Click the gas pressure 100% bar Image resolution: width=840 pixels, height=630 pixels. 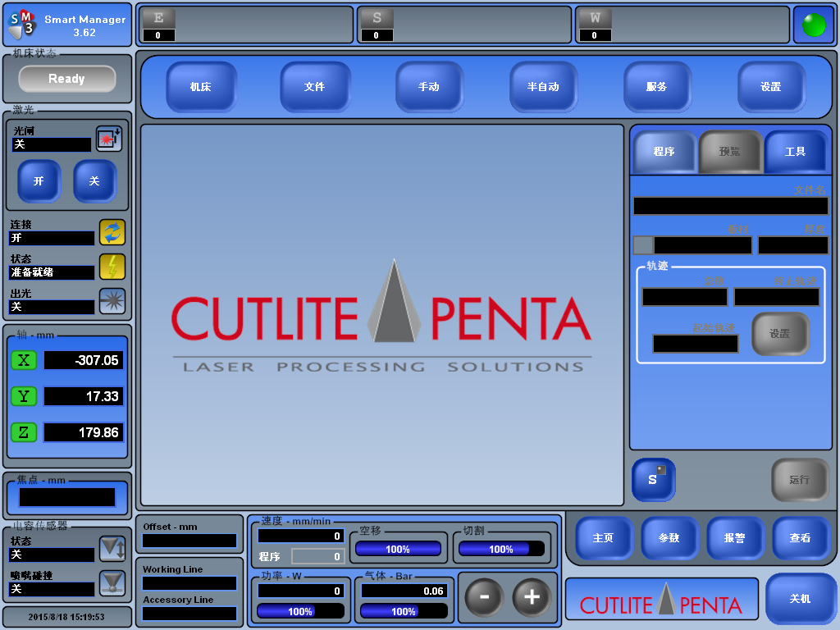coord(404,611)
